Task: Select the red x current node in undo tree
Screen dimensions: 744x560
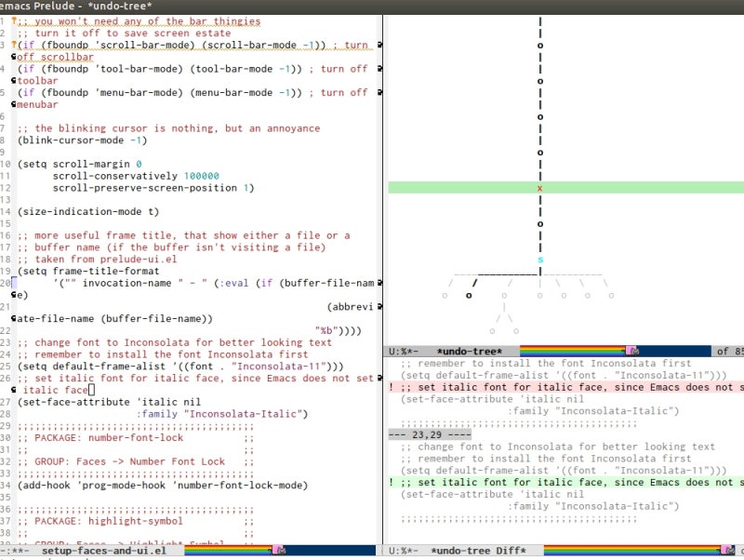Action: (x=540, y=188)
